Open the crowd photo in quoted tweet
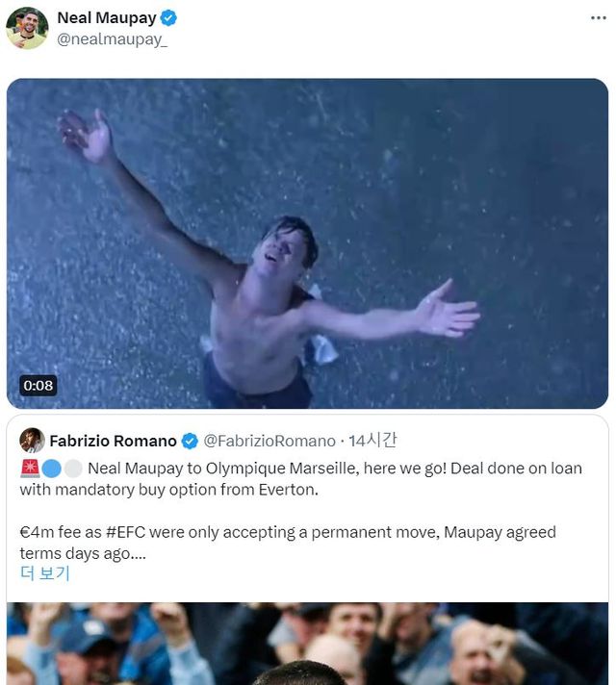 pos(307,643)
